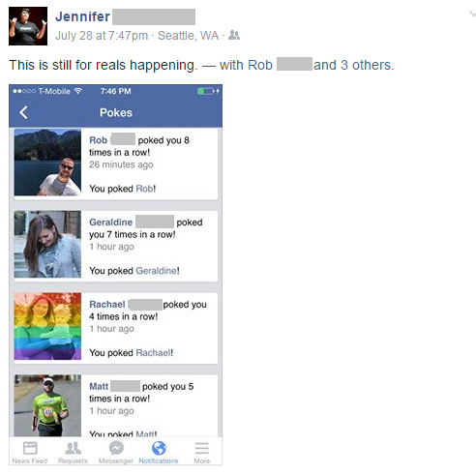This screenshot has height=475, width=476.
Task: Open the July 28 at 7:47pm timestamp
Action: (x=102, y=36)
